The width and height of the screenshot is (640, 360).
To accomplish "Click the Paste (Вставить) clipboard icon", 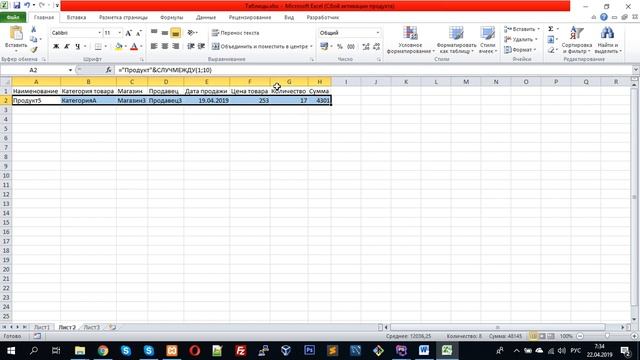I will 16,34.
